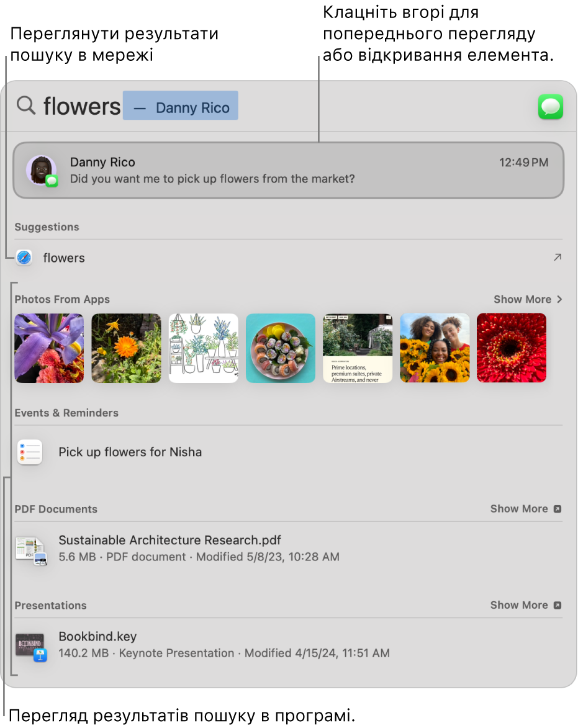Open the potted plants sketch photo
Viewport: 578px width, 728px height.
pyautogui.click(x=204, y=348)
